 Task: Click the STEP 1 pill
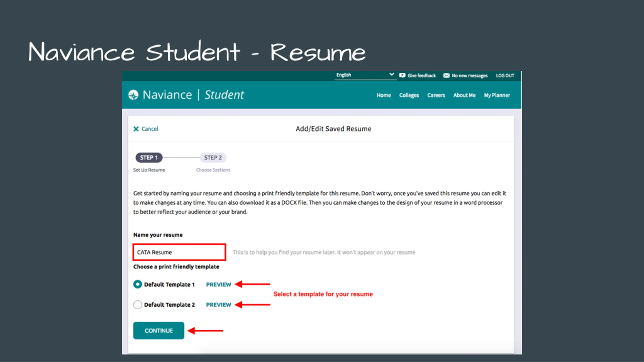click(149, 158)
